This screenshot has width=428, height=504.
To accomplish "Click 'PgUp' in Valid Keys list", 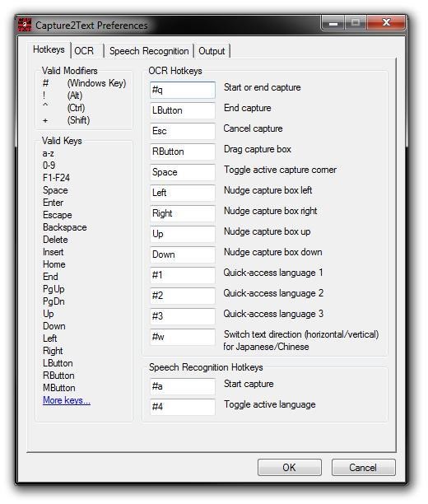I will (53, 289).
